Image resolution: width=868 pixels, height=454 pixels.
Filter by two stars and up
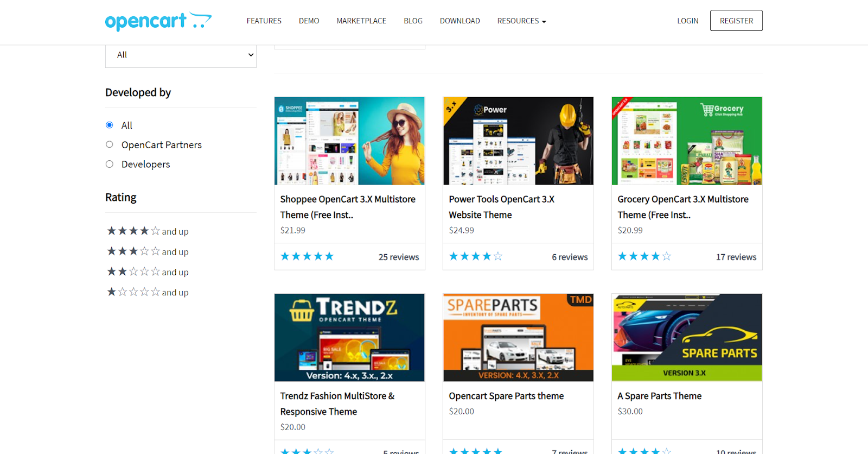148,272
